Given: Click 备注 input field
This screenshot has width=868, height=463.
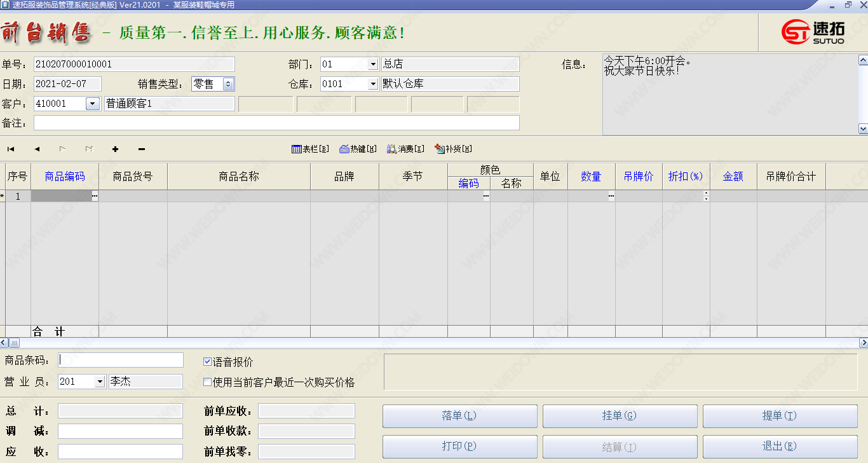Looking at the screenshot, I should pyautogui.click(x=276, y=123).
